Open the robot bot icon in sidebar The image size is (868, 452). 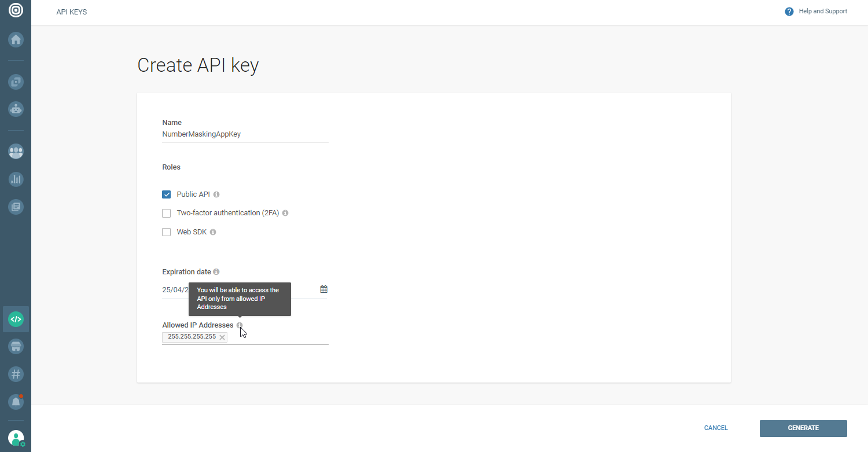click(x=16, y=109)
